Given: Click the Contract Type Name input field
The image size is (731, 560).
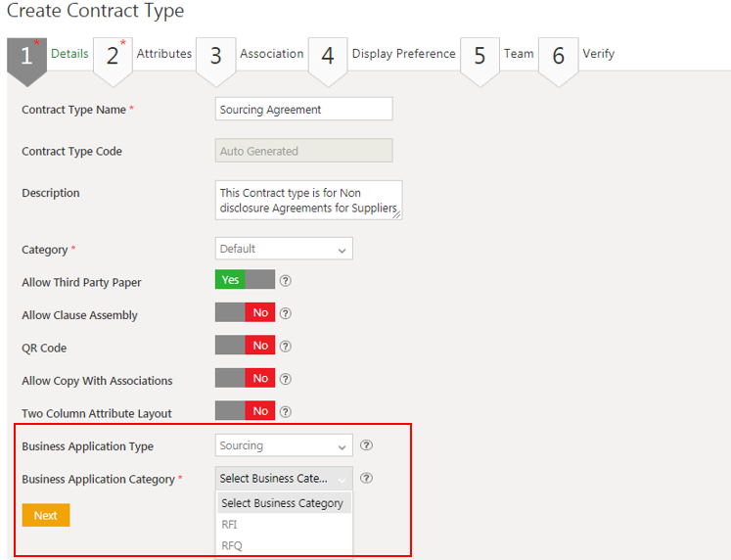Looking at the screenshot, I should pos(303,110).
